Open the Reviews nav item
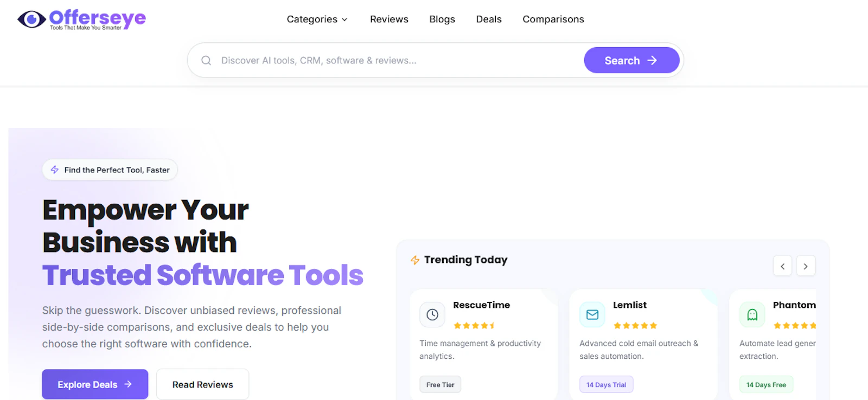 coord(389,20)
